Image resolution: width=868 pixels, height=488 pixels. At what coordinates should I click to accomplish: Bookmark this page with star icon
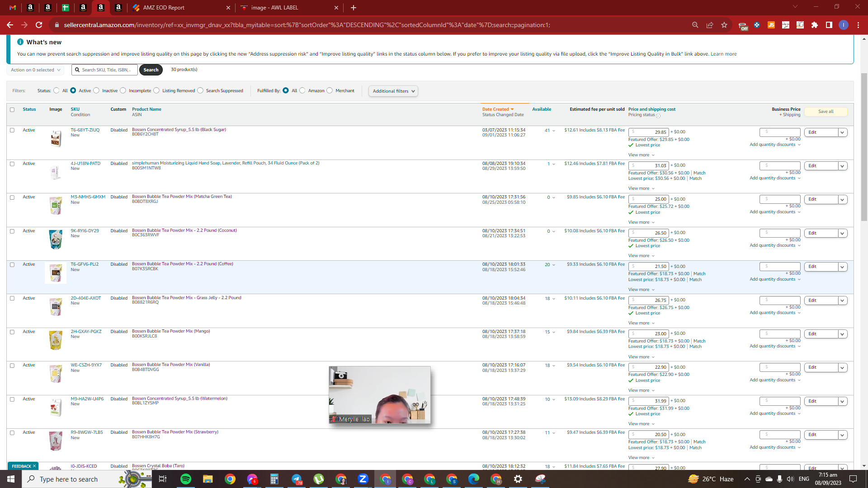[x=724, y=25]
